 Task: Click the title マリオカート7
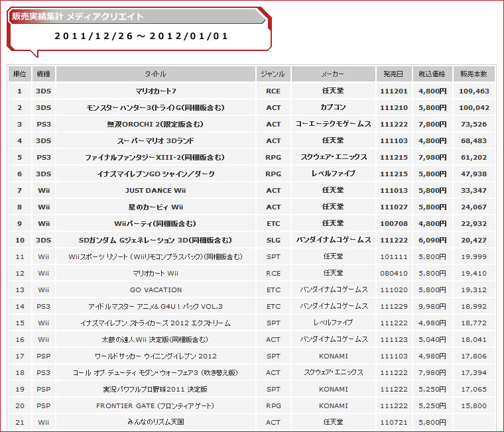156,91
